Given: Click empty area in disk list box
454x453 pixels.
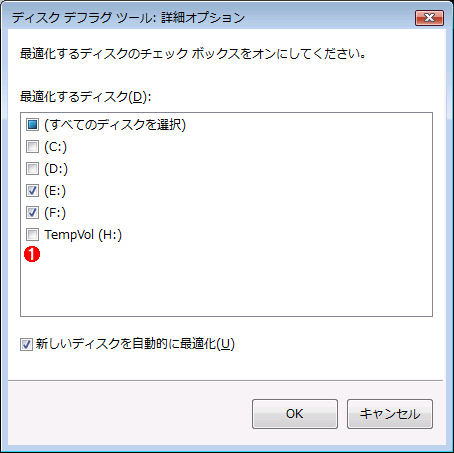Looking at the screenshot, I should coord(227,283).
